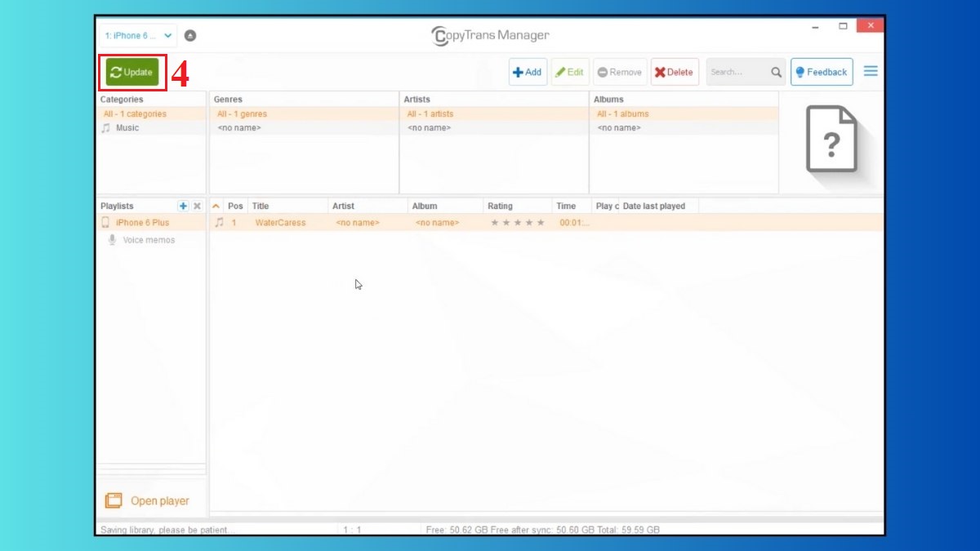The image size is (980, 551).
Task: Select 'All - 1 albums' row
Action: tap(684, 114)
